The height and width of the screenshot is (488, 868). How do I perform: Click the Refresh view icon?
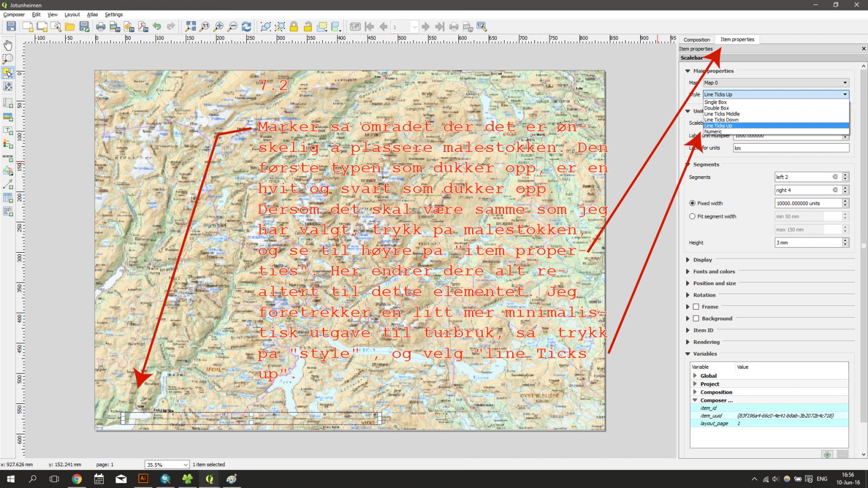pos(246,27)
